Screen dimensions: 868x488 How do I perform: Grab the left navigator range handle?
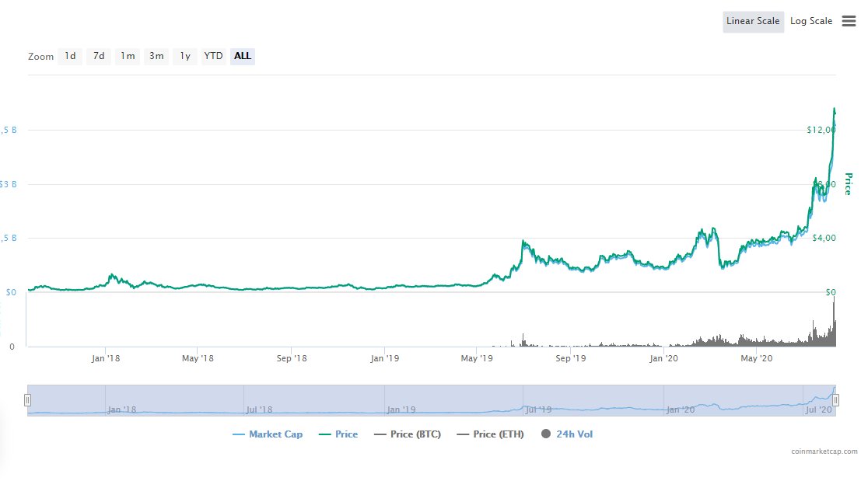28,400
